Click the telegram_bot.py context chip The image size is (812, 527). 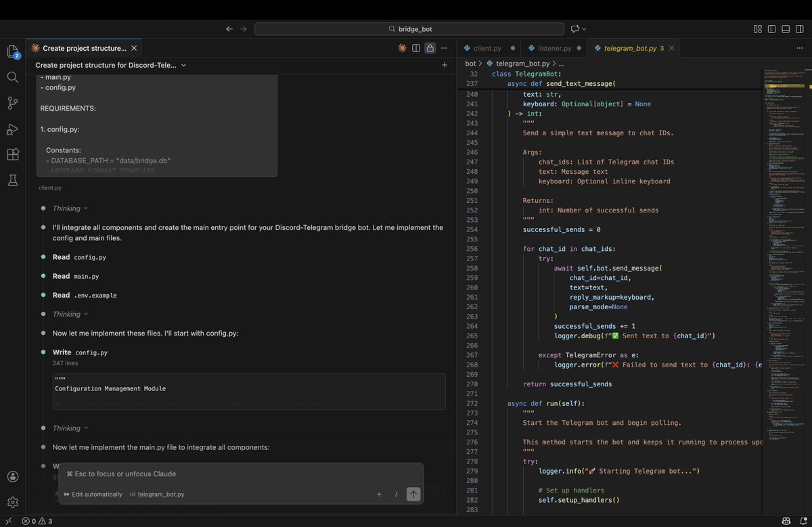[x=157, y=495]
